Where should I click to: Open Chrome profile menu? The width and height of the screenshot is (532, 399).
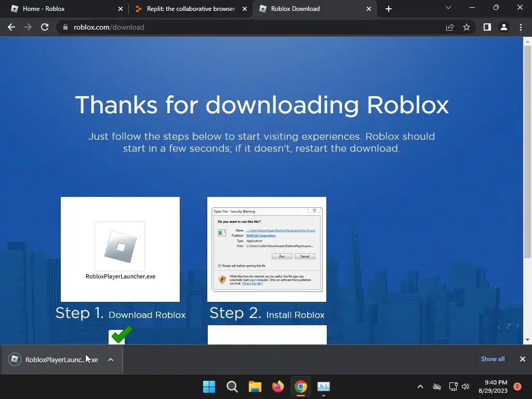[x=504, y=27]
